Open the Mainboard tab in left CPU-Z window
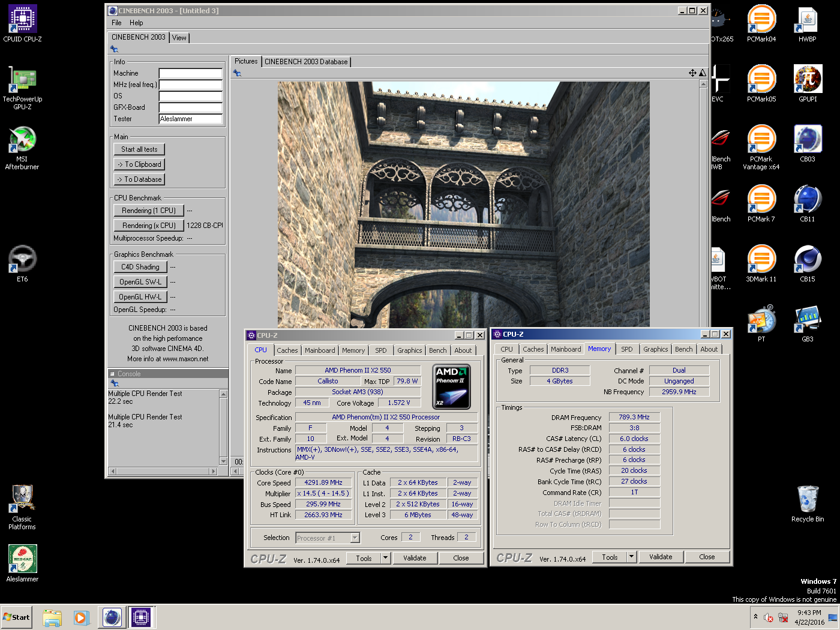 [x=320, y=350]
